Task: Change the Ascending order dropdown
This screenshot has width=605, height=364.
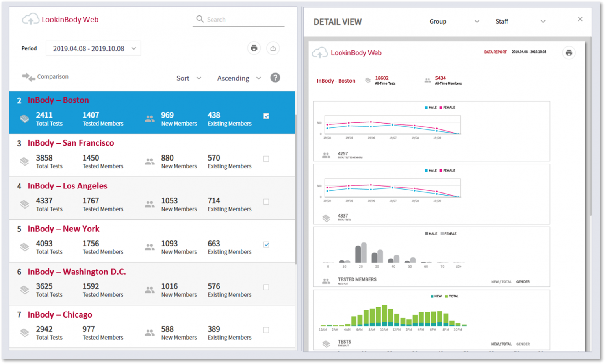Action: click(x=238, y=78)
